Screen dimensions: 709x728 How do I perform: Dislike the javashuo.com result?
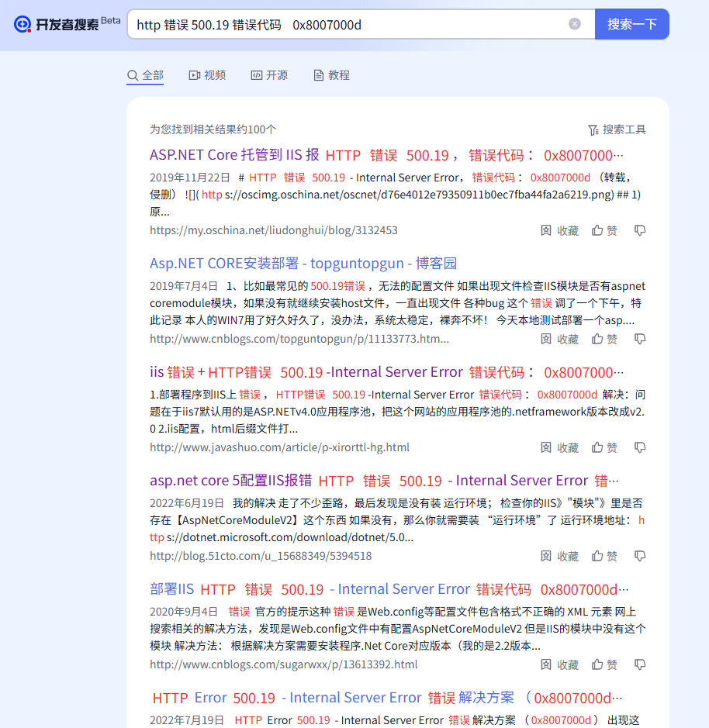640,447
